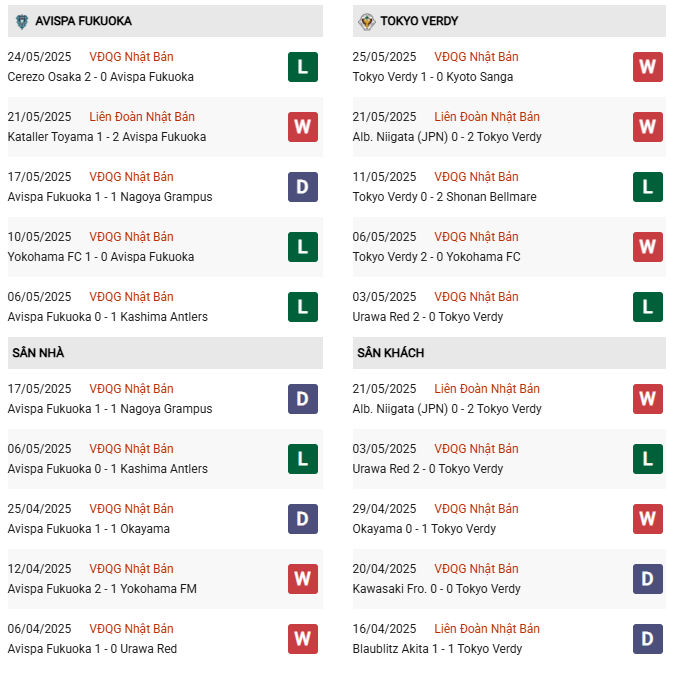Screen dimensions: 673x674
Task: Open the AVISPA FUKUOKA header
Action: [165, 21]
